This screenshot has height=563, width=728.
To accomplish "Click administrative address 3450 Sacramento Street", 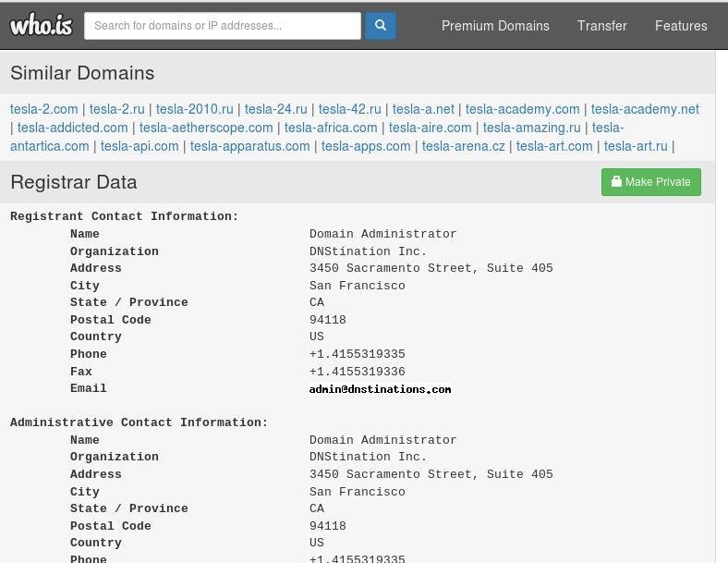I will pos(431,474).
